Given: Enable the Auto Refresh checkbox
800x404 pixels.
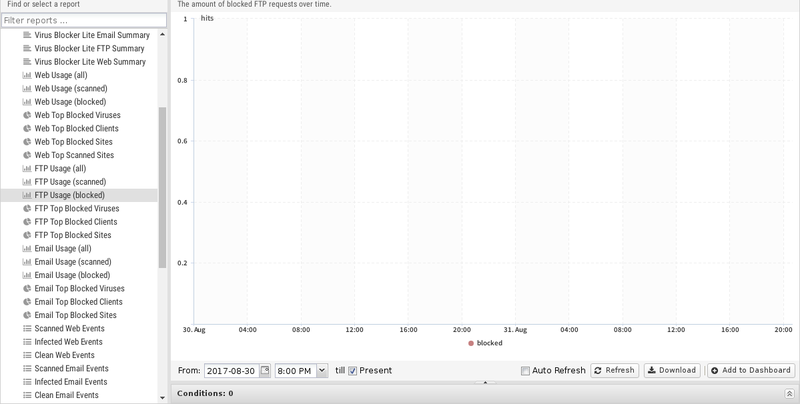Looking at the screenshot, I should (525, 371).
